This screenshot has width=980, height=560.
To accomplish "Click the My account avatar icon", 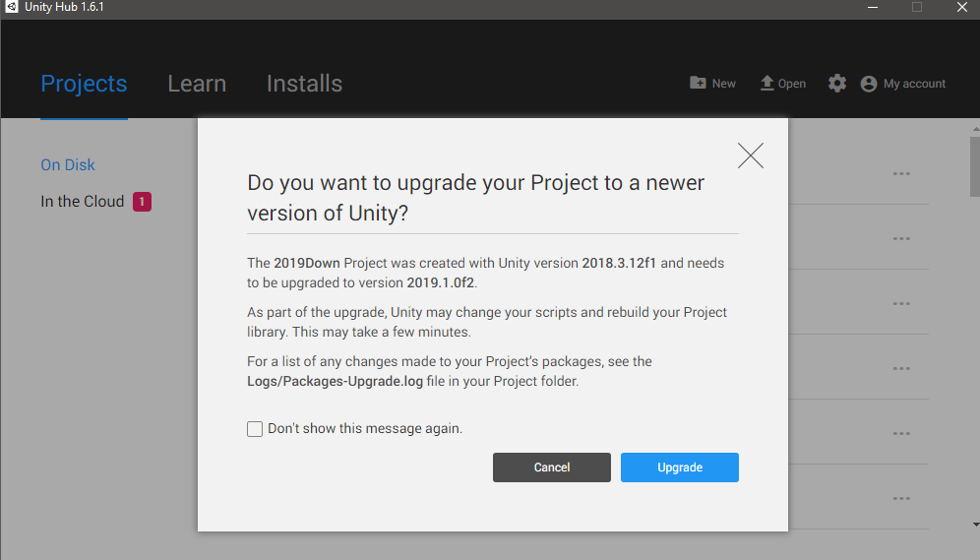I will point(869,84).
